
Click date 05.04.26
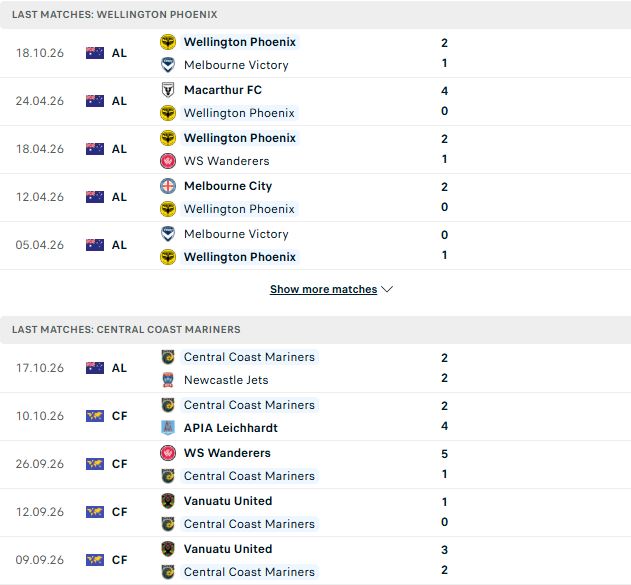tap(40, 245)
